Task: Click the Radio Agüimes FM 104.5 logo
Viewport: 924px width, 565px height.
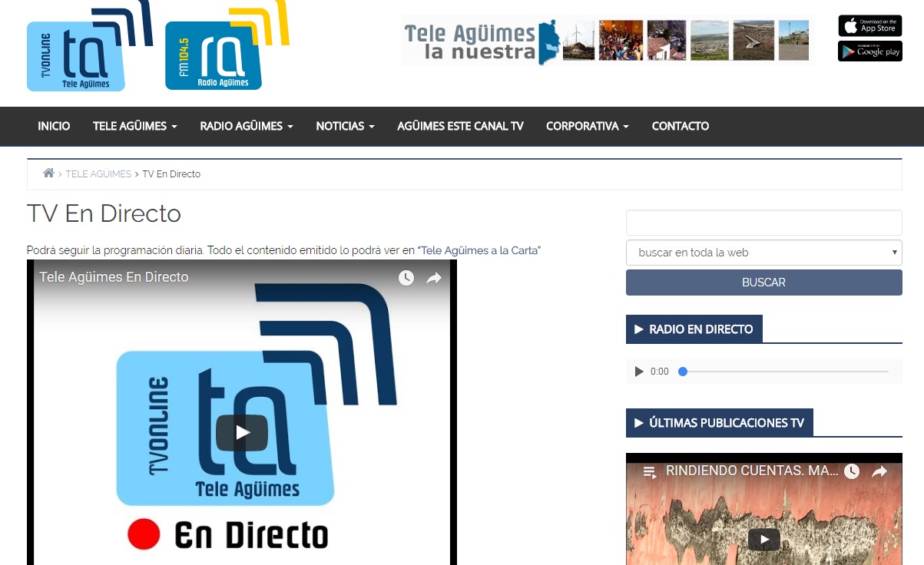Action: 227,46
